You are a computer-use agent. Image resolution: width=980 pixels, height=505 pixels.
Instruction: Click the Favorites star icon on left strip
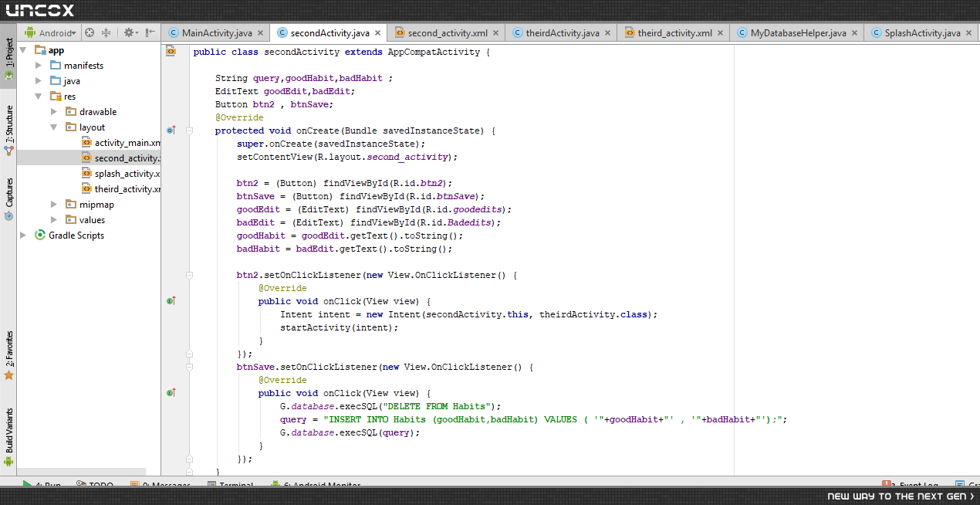(8, 375)
